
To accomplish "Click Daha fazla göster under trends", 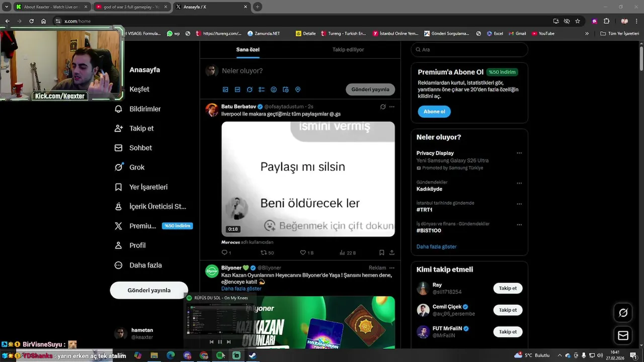I will [x=436, y=247].
